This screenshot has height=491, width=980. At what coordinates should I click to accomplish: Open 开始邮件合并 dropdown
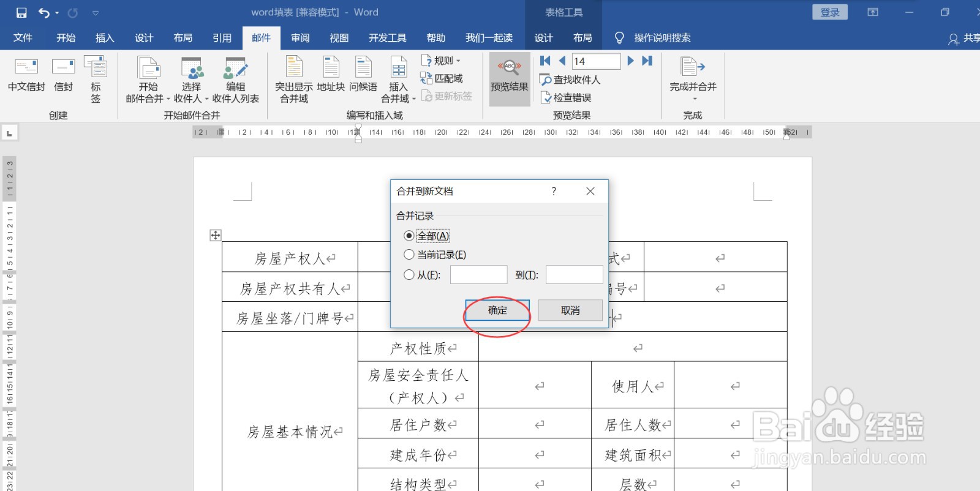[148, 80]
